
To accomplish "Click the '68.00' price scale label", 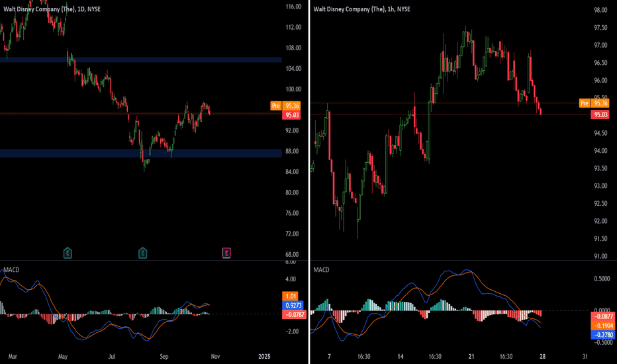I will pos(293,255).
